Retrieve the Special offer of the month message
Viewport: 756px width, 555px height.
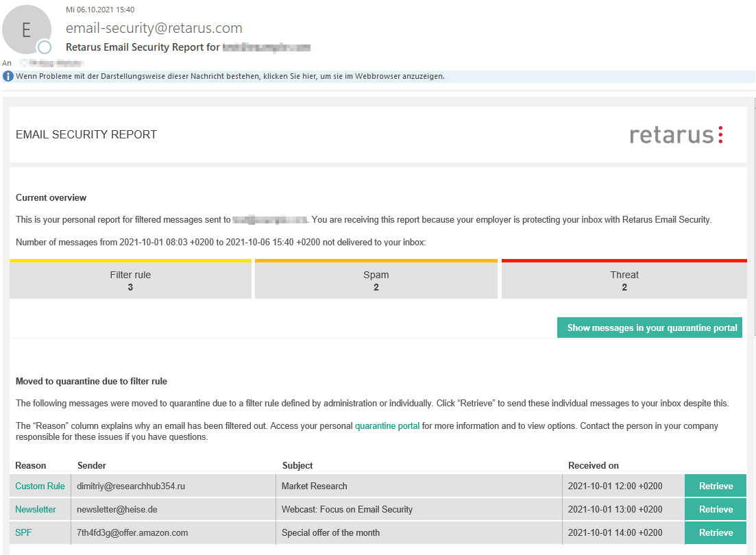click(715, 532)
